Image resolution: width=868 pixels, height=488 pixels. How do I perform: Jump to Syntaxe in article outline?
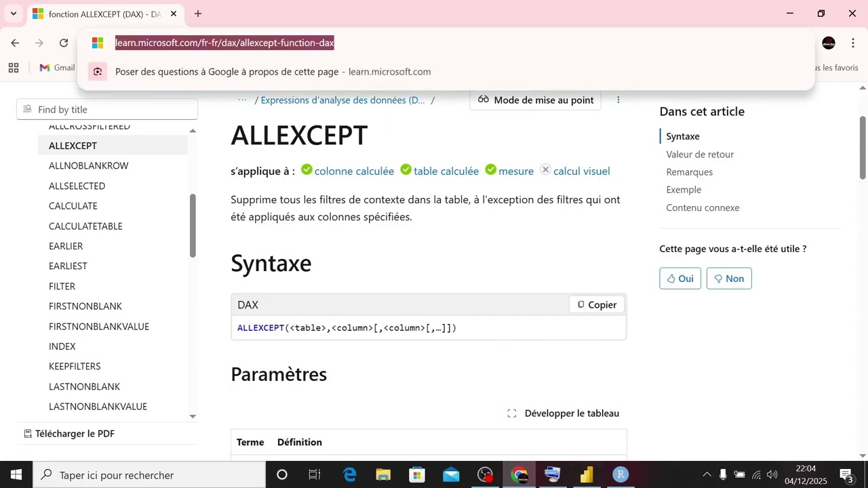tap(683, 136)
